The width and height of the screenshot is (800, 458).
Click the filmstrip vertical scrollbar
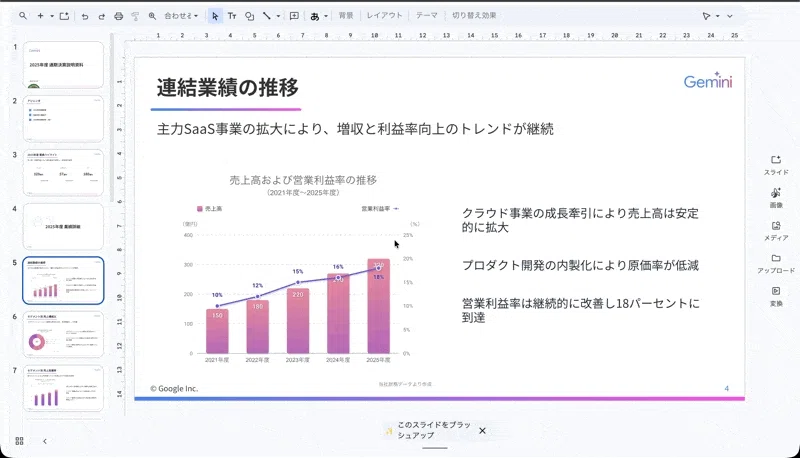click(x=112, y=117)
